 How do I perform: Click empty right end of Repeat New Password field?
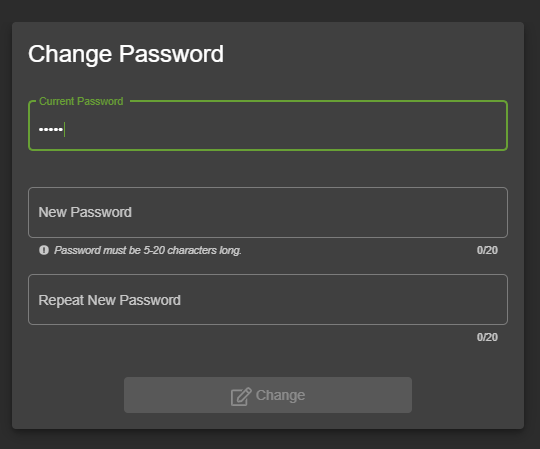tap(448, 300)
